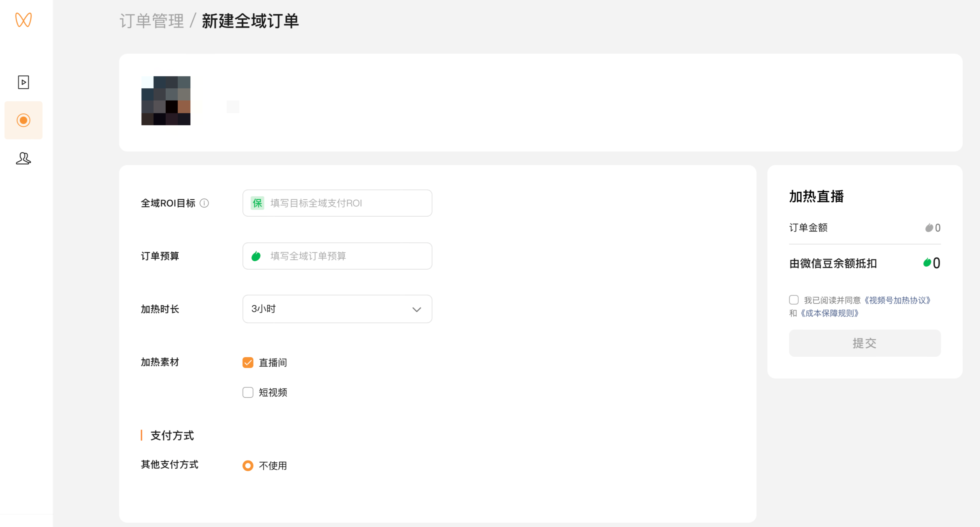Screen dimensions: 980x527
Task: Click green bean icon beside 由微信豆余额抵扣
Action: [x=927, y=262]
